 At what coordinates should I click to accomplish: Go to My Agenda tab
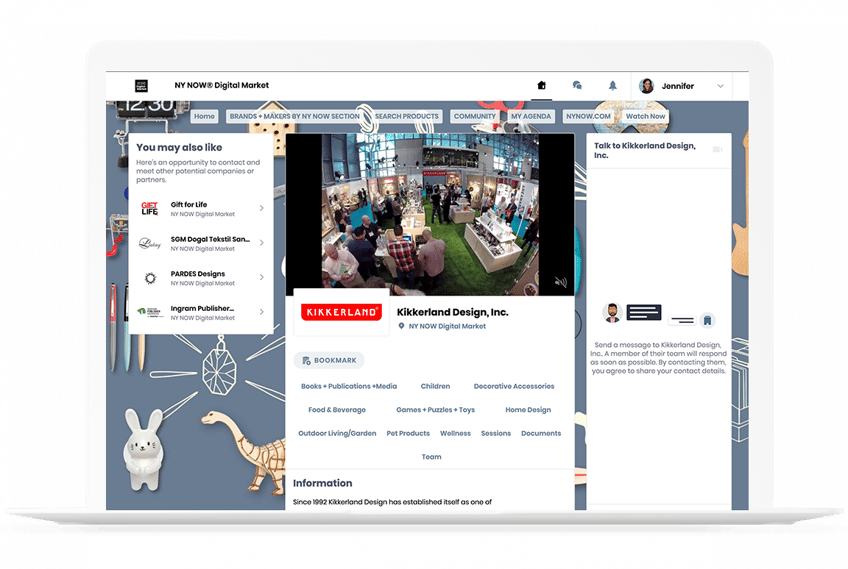[530, 116]
